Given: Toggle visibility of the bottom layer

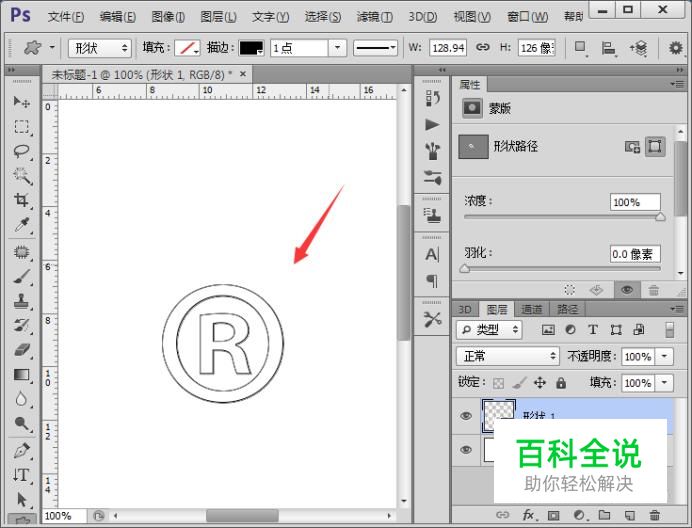Looking at the screenshot, I should click(465, 450).
